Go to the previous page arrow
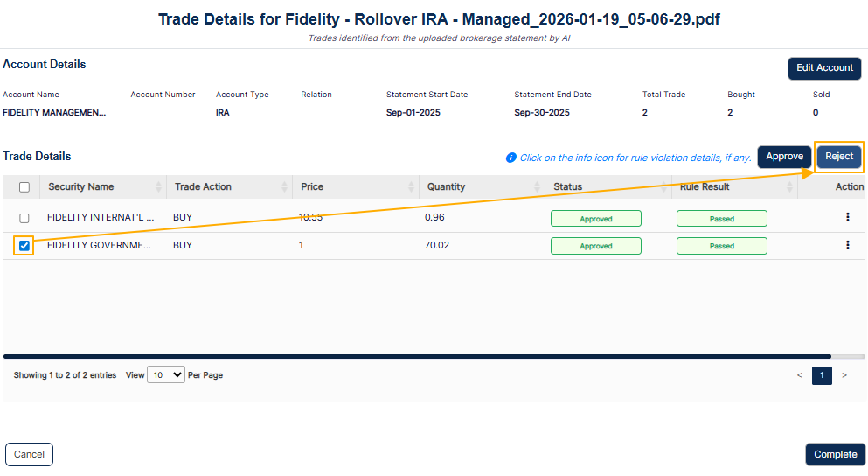868x476 pixels. click(799, 375)
